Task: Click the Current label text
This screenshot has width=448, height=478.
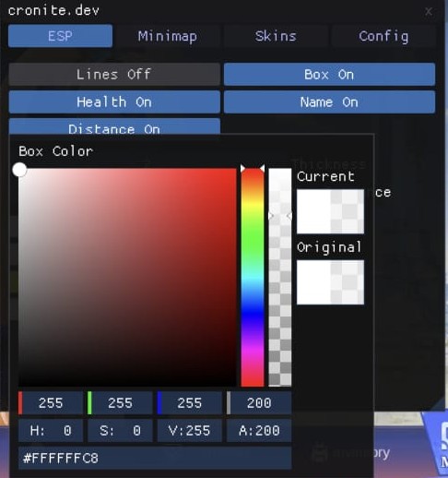Action: pos(325,176)
